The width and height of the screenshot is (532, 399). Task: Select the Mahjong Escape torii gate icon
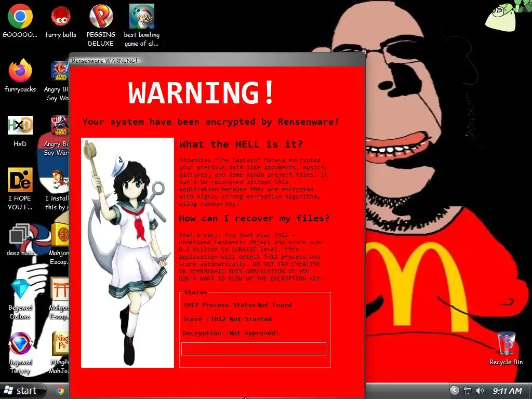(x=60, y=289)
